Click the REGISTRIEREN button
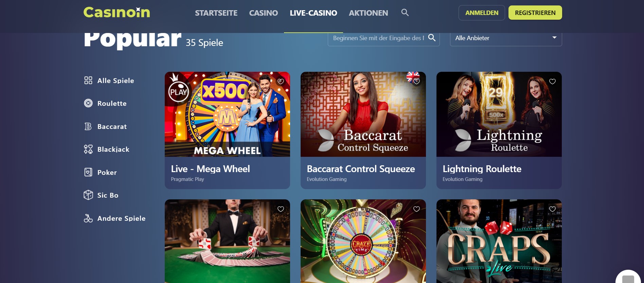Screen dimensions: 644x283 tap(535, 13)
